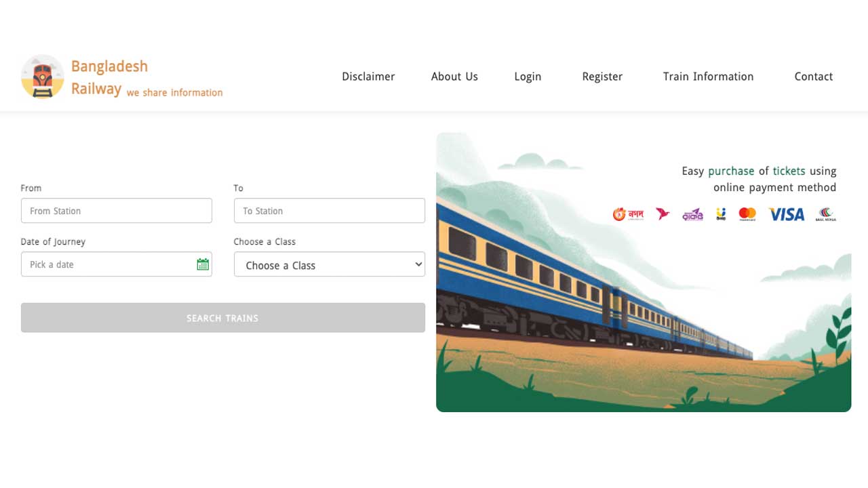The width and height of the screenshot is (868, 488).
Task: Click the Register link
Action: 602,77
